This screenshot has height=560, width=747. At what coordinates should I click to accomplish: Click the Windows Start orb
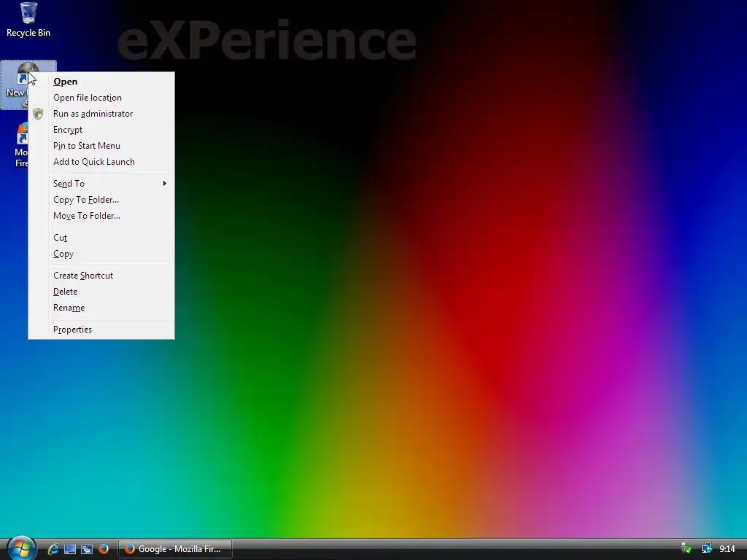[21, 548]
